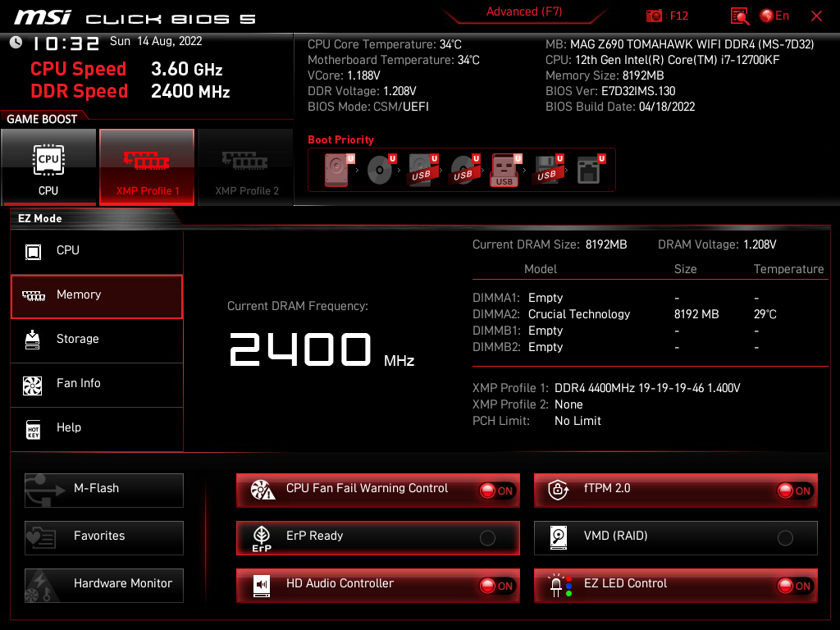Click the Fan Info fan icon
This screenshot has width=840, height=630.
coord(32,386)
